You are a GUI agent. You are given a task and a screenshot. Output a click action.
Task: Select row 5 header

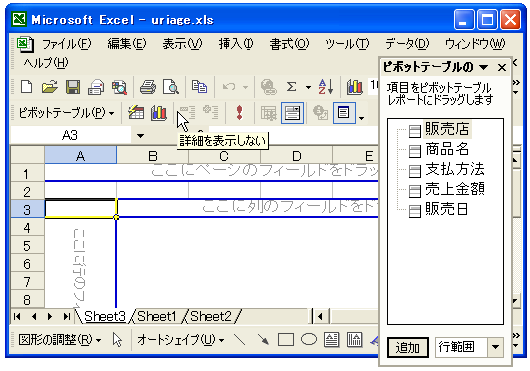(27, 246)
